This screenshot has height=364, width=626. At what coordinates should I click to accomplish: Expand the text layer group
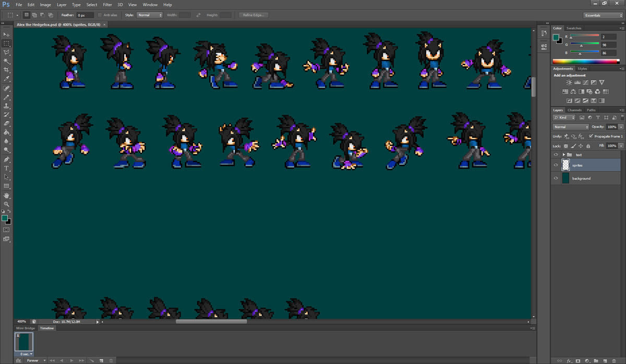(x=564, y=155)
